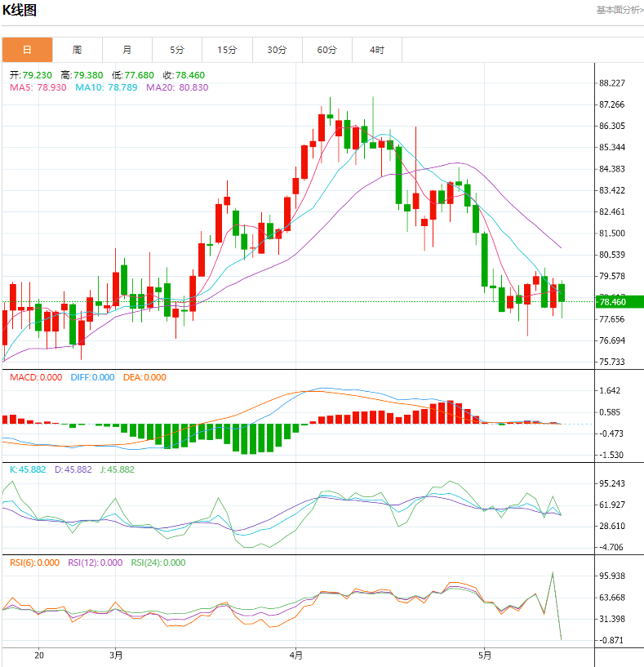Click the 84.383 price axis label
644x667 pixels.
[612, 169]
